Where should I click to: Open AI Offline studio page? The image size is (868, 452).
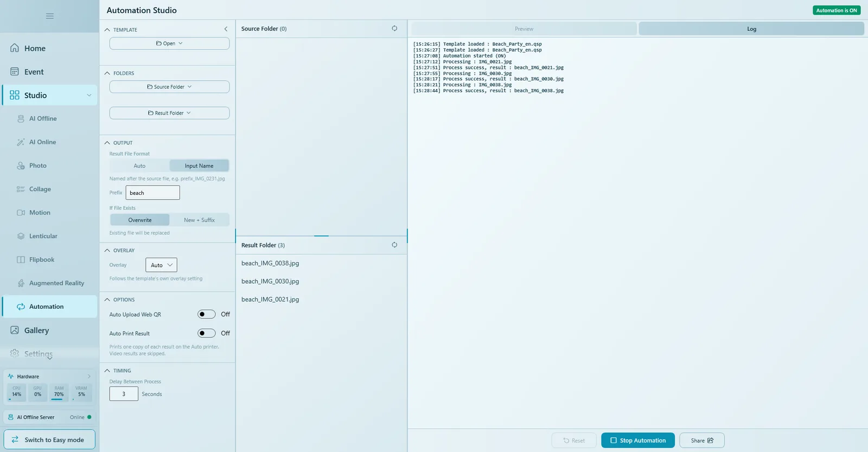point(49,118)
